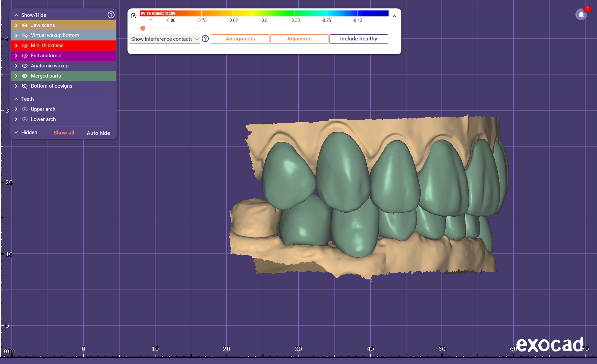Click the intersection gauge icon

(134, 16)
